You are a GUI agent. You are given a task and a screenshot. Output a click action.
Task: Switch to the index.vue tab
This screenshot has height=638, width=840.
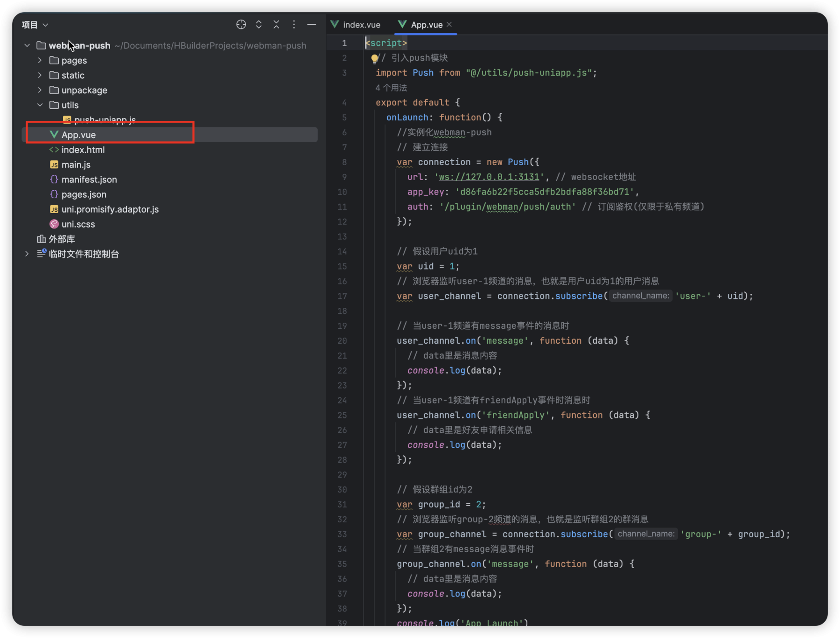tap(356, 25)
